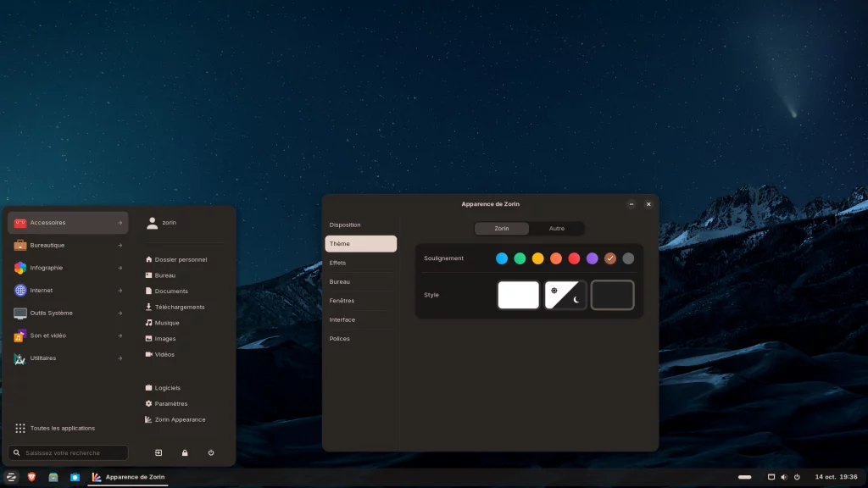Open Téléchargements folder link
This screenshot has width=868, height=488.
click(179, 307)
